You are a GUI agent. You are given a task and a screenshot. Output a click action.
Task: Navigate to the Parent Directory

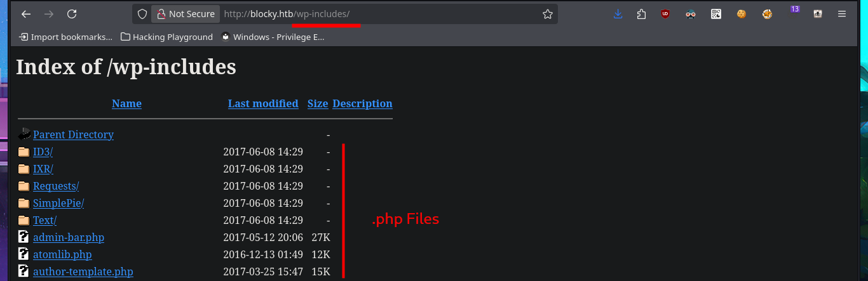[73, 134]
